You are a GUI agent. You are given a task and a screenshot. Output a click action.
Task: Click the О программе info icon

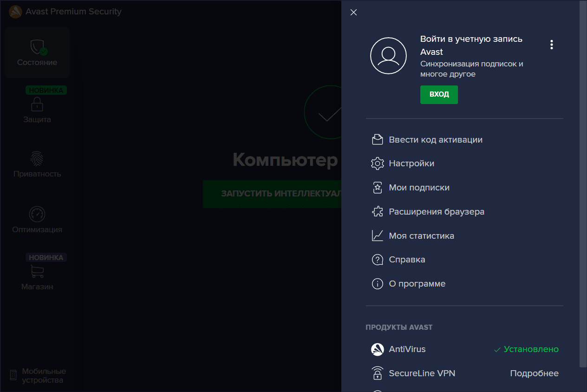click(x=377, y=284)
